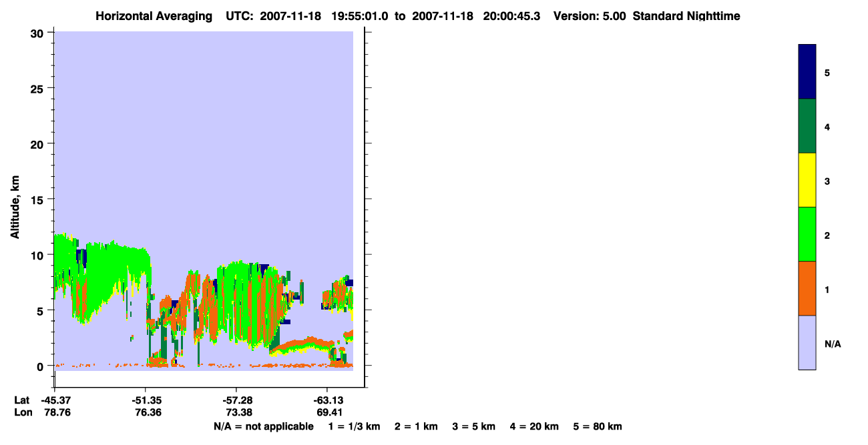868x445 pixels.
Task: Click the "Lon" row label
Action: point(22,412)
